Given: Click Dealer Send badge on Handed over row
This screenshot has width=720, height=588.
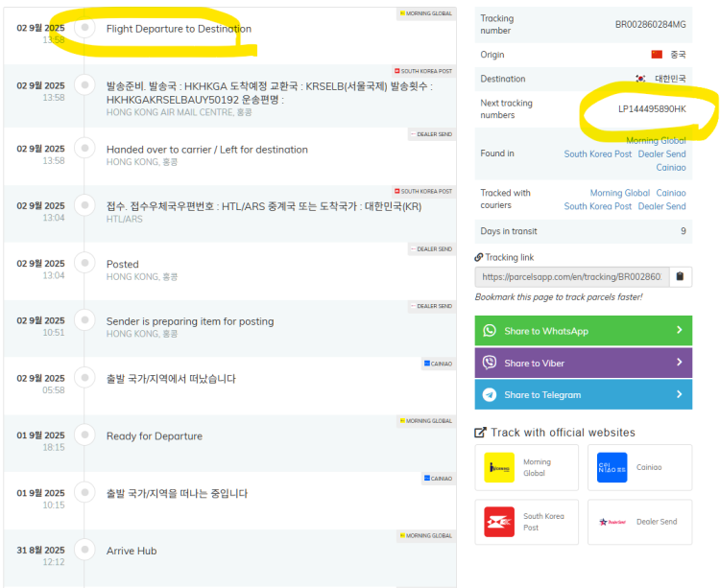Looking at the screenshot, I should pos(432,134).
